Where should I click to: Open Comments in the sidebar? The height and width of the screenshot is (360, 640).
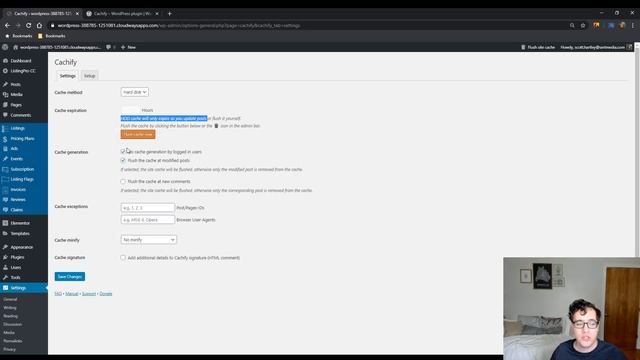point(20,116)
